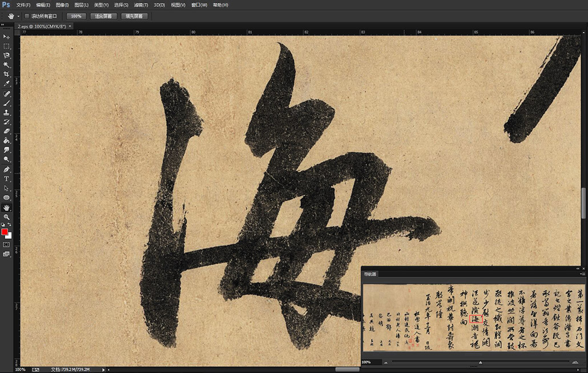The height and width of the screenshot is (373, 588).
Task: Select the Smudge tool
Action: [6, 150]
